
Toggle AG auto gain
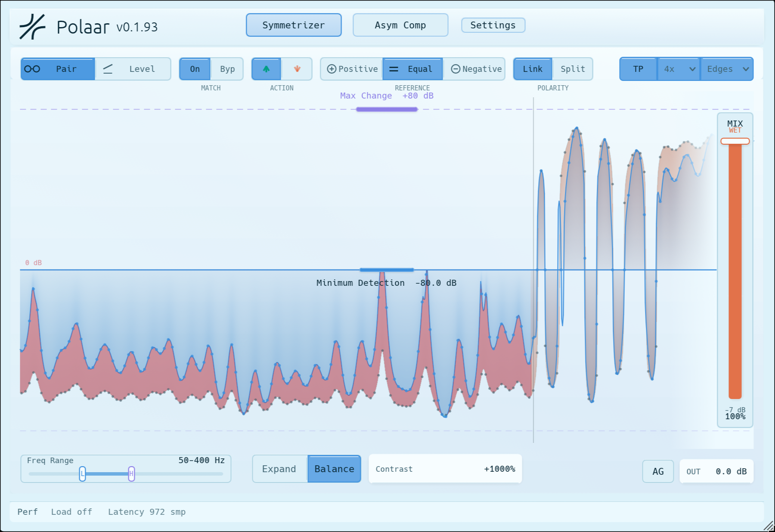(x=658, y=471)
